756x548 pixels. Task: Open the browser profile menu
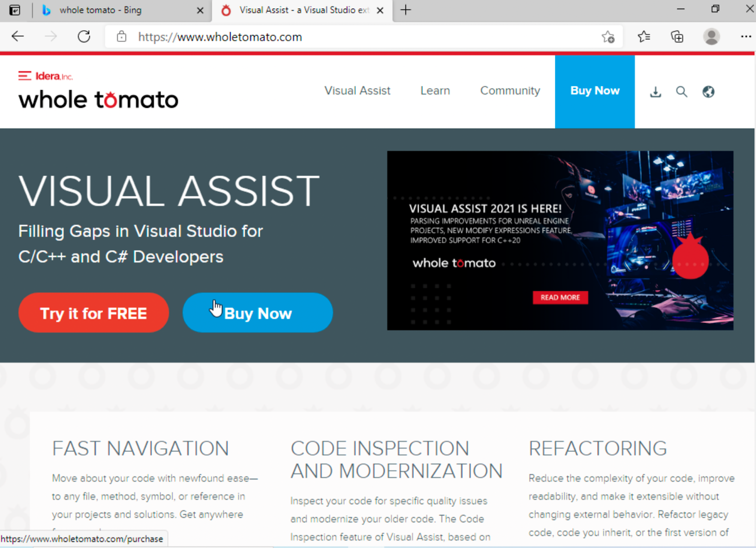click(x=712, y=36)
